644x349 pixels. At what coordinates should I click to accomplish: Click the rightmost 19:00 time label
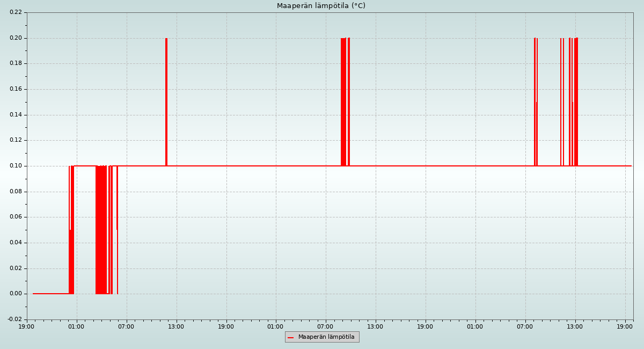point(625,326)
